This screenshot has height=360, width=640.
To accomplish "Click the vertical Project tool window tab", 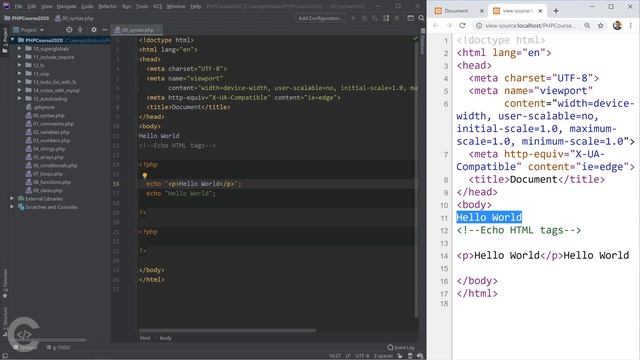I will tap(5, 40).
